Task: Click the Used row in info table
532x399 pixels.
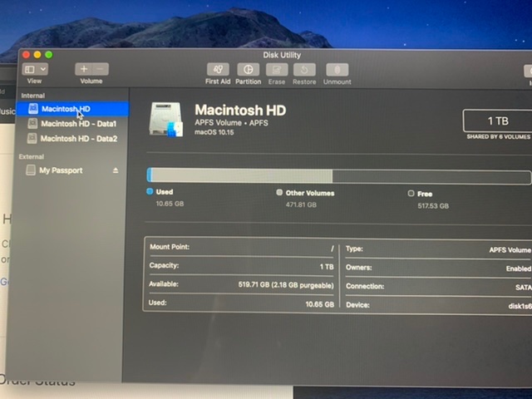Action: [241, 303]
